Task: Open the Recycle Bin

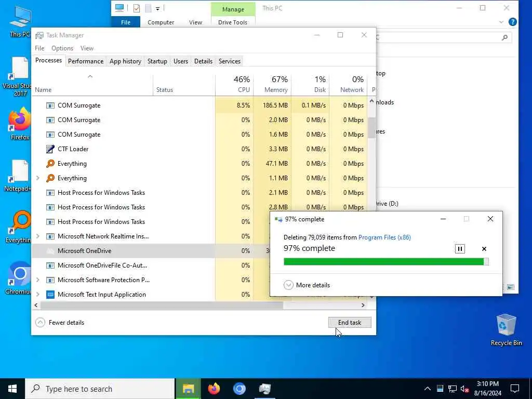Action: (x=506, y=330)
